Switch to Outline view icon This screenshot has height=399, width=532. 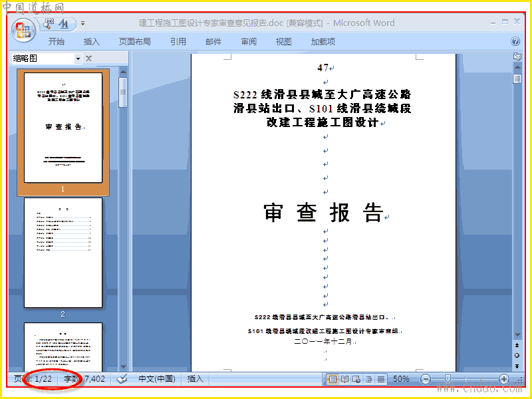pyautogui.click(x=368, y=379)
